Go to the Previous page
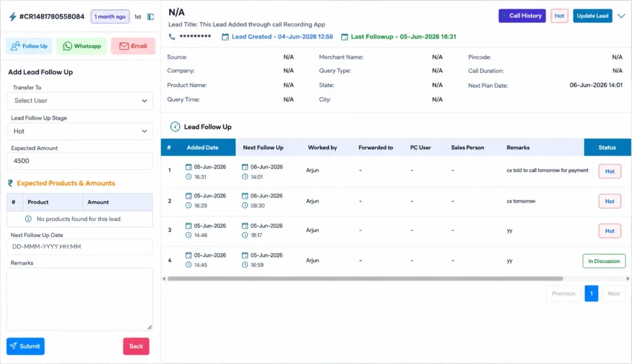Screen dimensions: 632x364 pos(563,294)
